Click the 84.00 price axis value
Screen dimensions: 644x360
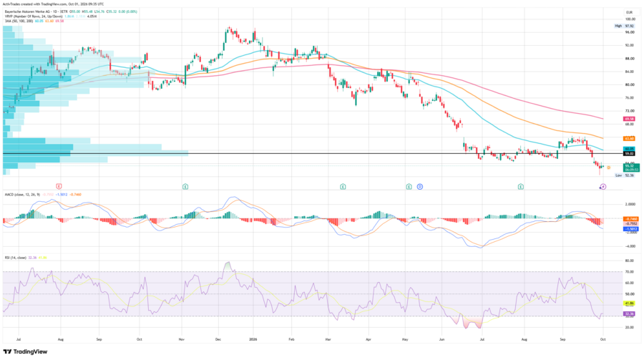click(x=630, y=72)
